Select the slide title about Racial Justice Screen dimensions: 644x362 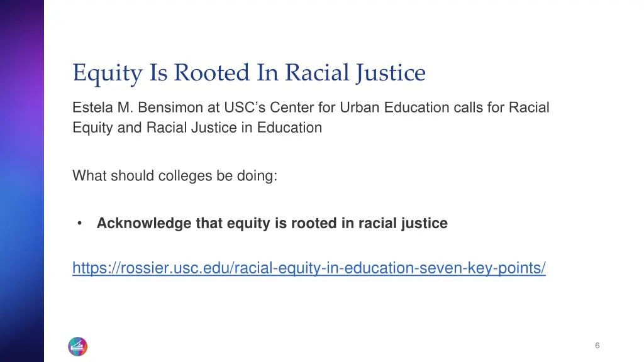coord(249,73)
